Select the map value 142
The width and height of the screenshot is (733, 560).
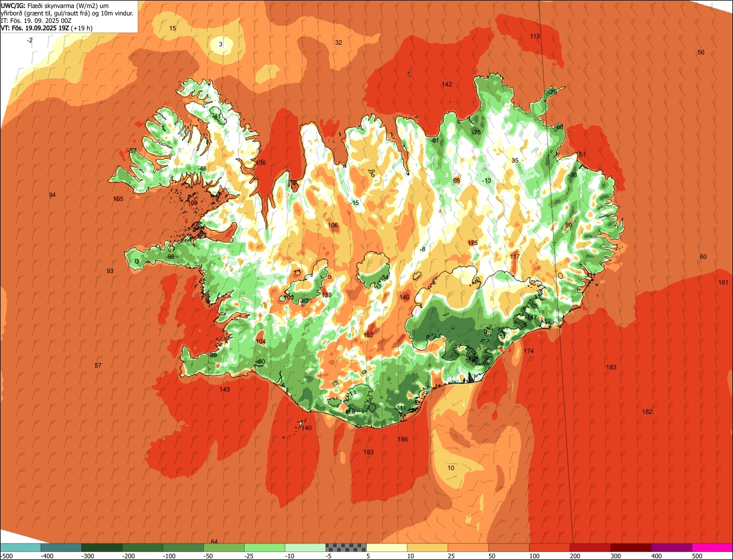tap(447, 85)
